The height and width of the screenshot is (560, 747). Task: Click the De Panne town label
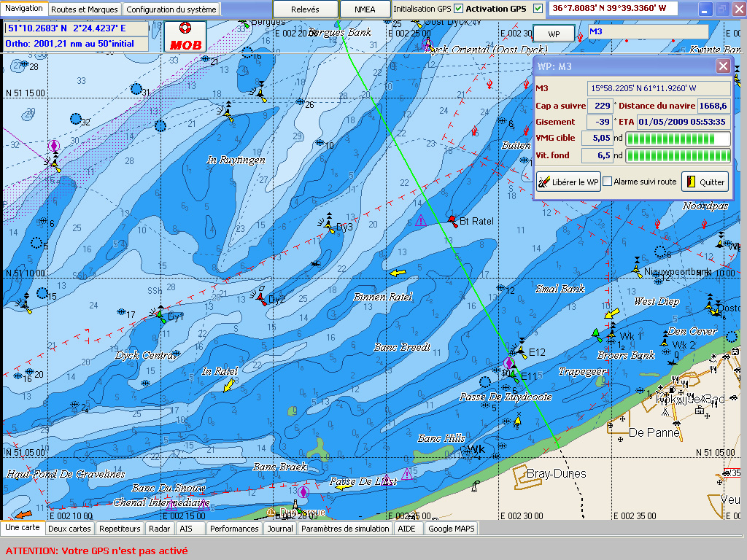click(x=654, y=432)
